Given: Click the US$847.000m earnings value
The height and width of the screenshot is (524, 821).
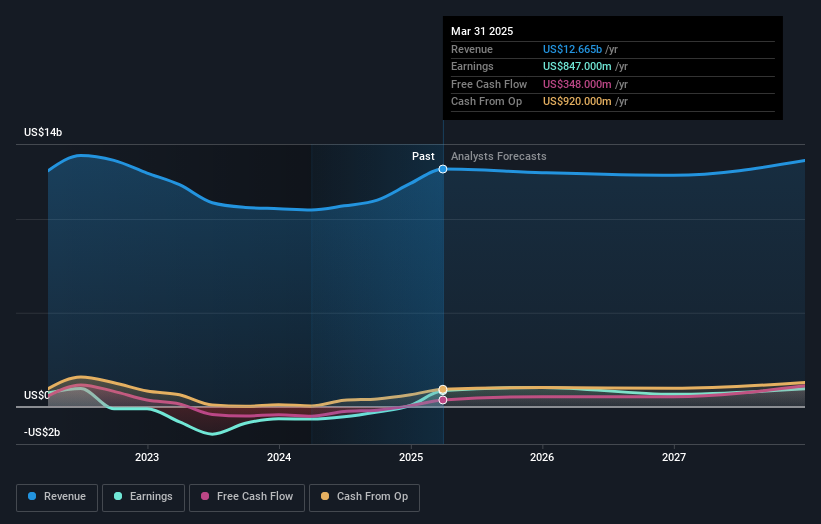Looking at the screenshot, I should (x=577, y=66).
